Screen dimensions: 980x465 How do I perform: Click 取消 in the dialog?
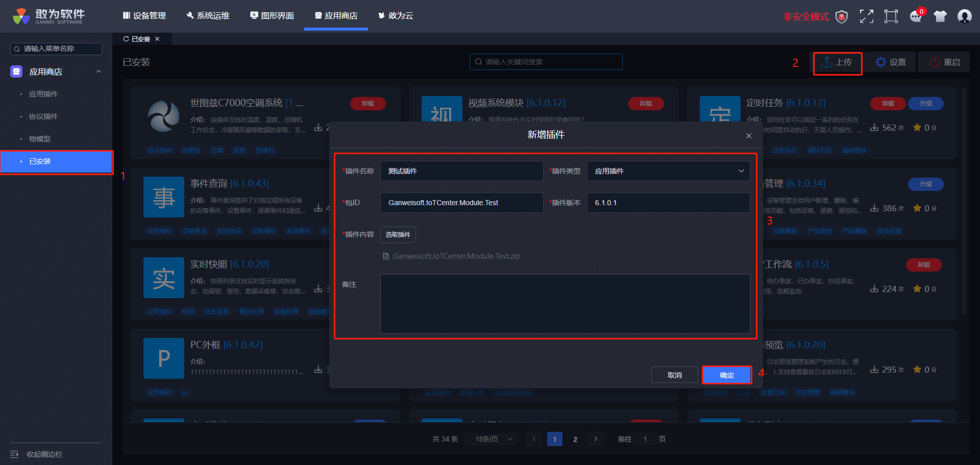click(x=675, y=375)
